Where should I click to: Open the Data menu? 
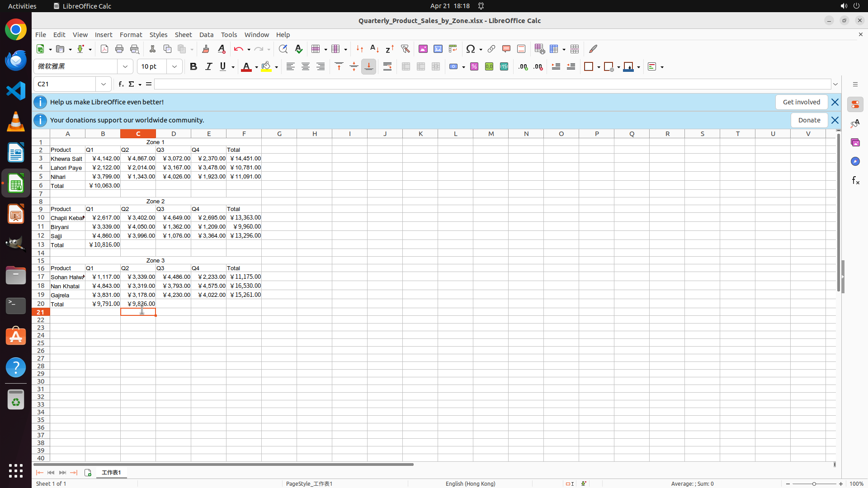206,35
